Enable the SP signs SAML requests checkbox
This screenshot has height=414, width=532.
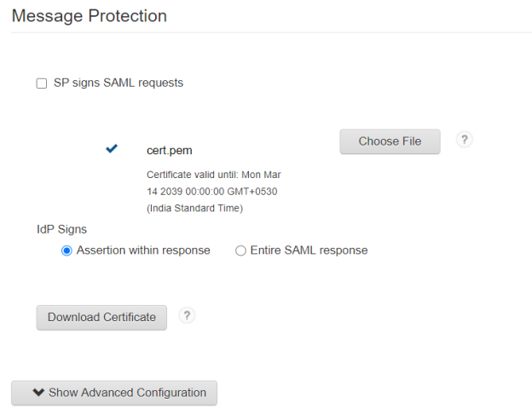point(42,83)
